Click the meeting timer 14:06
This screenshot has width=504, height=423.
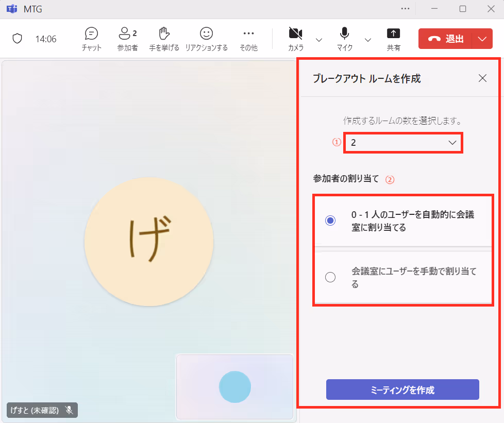tap(46, 39)
